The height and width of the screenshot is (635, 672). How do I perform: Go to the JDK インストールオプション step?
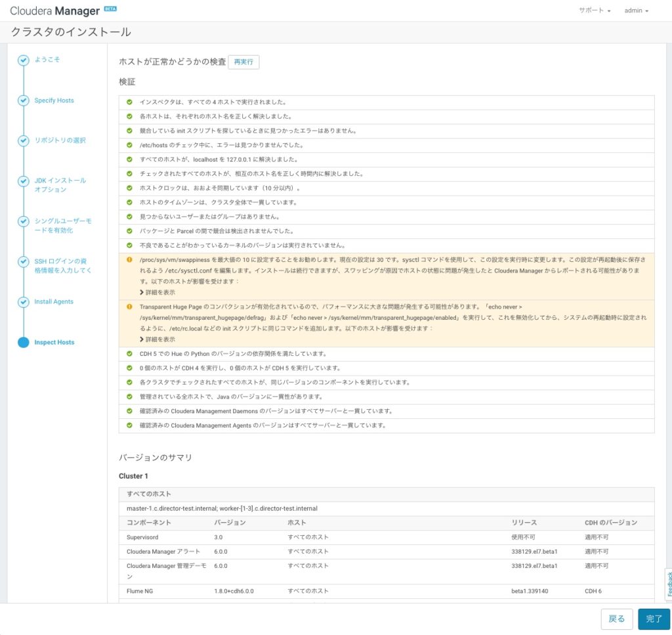pos(60,185)
